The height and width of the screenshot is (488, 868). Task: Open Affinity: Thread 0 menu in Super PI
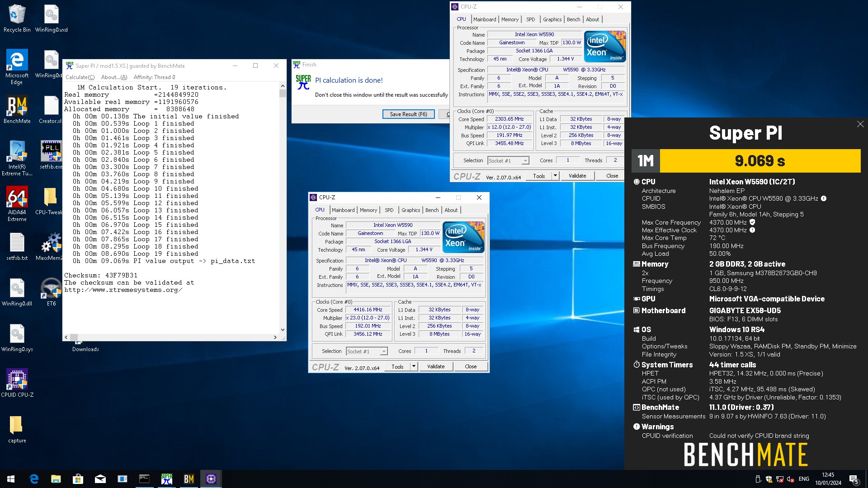154,77
